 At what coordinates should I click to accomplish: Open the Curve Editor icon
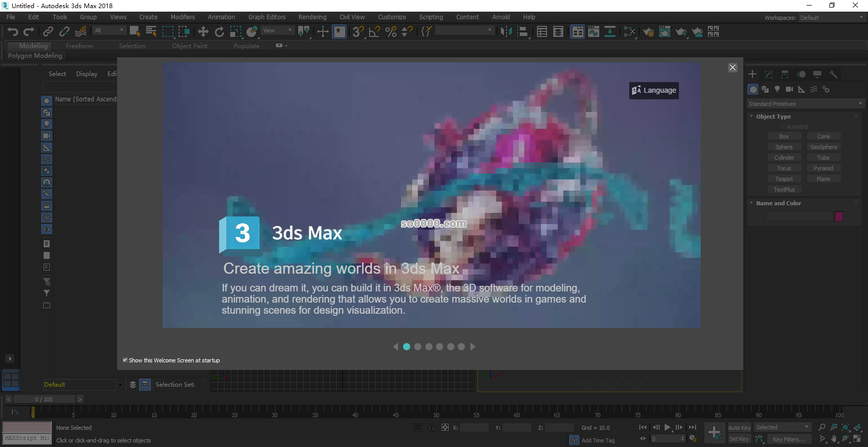click(x=594, y=32)
